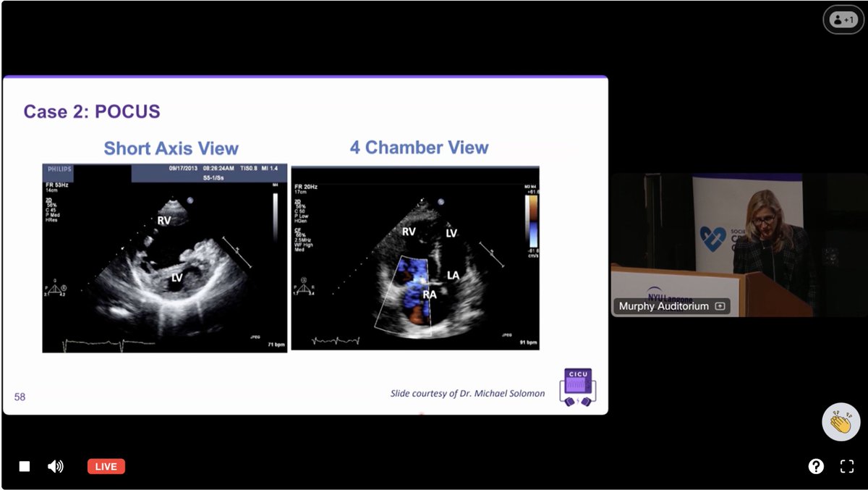Click the Short Axis View echo image
The height and width of the screenshot is (490, 868).
tap(165, 258)
